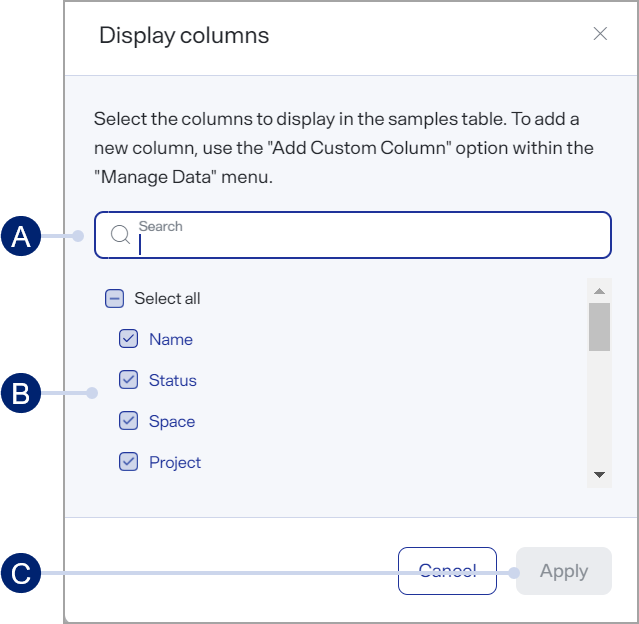Click the B callout marker
The height and width of the screenshot is (624, 639).
[x=21, y=393]
